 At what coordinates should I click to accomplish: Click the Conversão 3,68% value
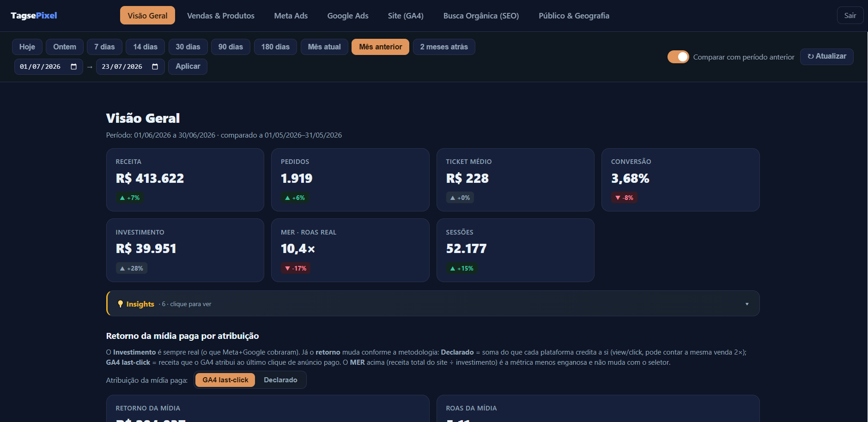click(x=630, y=178)
